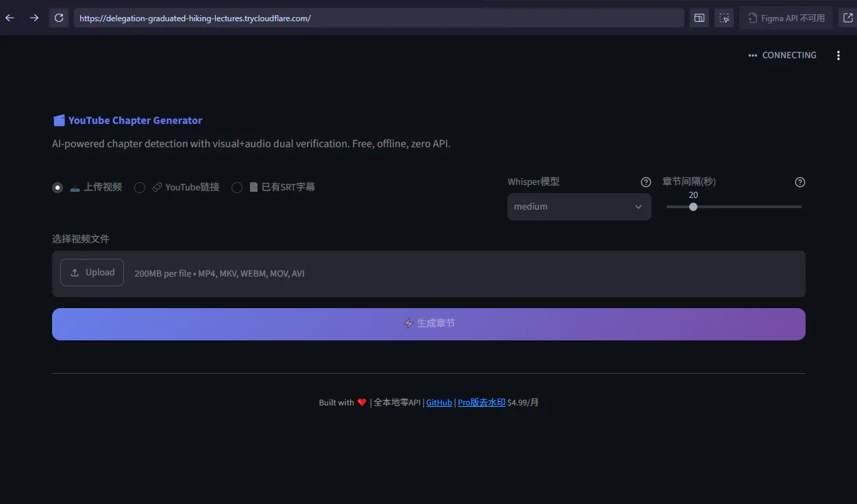Open the Whisper模型 medium dropdown
Viewport: 857px width, 504px height.
[579, 207]
